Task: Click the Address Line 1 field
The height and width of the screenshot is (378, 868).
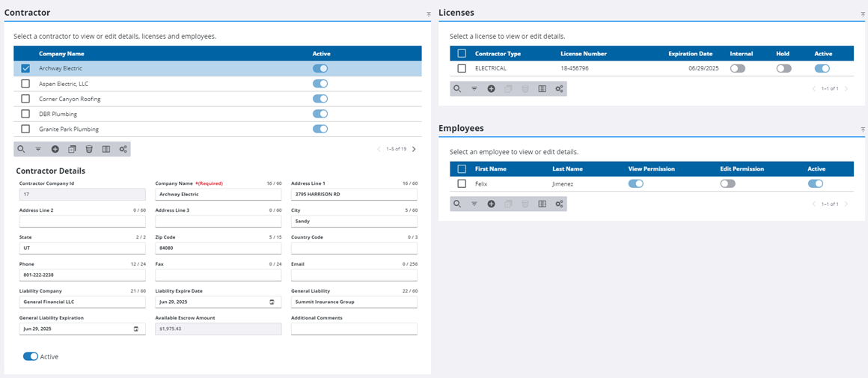Action: [354, 195]
